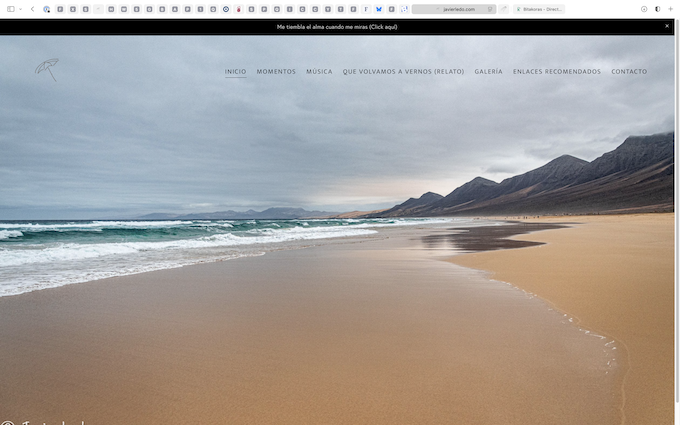
Task: Open the GALERÍA page
Action: (488, 72)
